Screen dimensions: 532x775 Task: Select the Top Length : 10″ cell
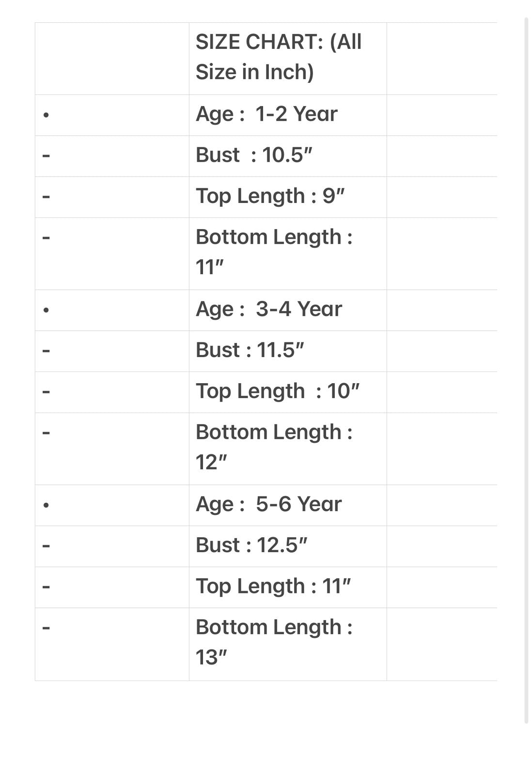288,392
